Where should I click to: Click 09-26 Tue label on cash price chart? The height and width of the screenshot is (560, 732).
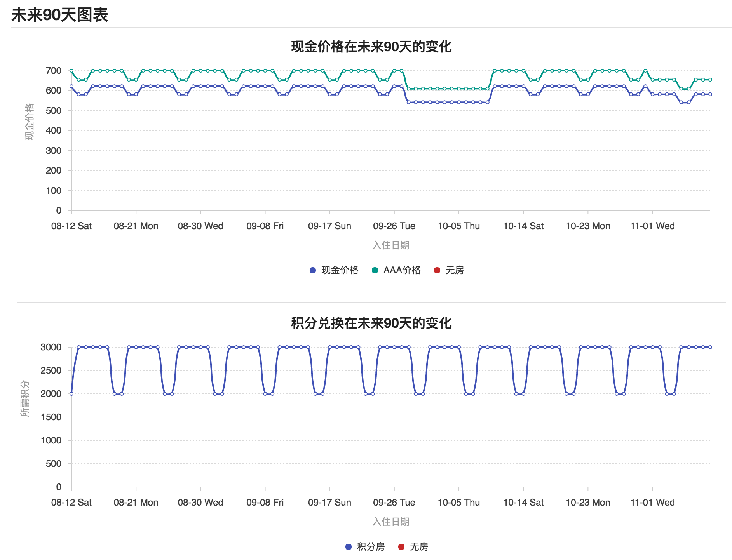tap(394, 226)
